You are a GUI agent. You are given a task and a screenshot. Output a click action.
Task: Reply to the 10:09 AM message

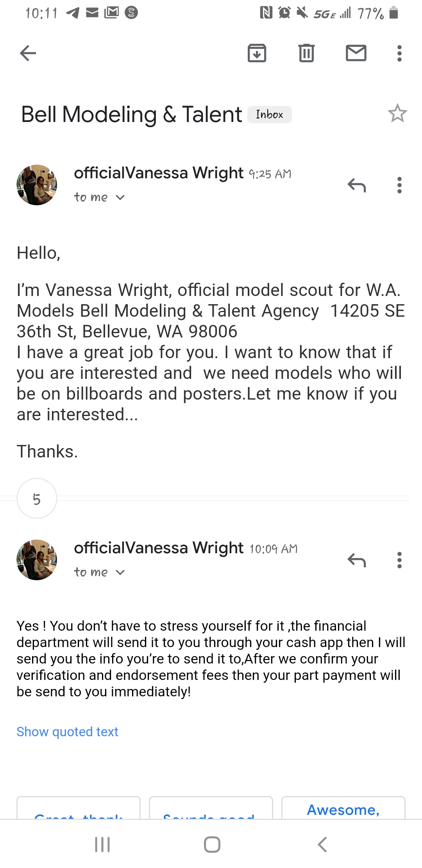click(356, 560)
